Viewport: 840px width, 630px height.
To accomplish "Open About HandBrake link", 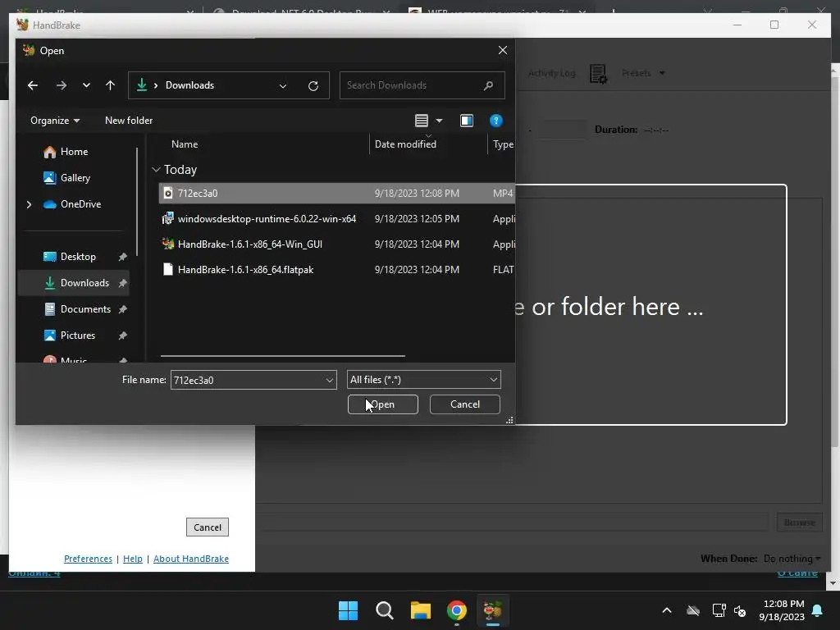I will coord(190,559).
